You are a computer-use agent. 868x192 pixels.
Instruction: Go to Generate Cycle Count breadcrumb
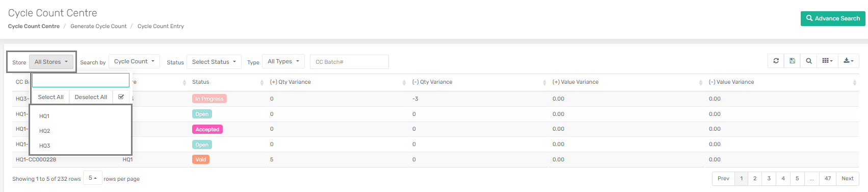click(98, 26)
